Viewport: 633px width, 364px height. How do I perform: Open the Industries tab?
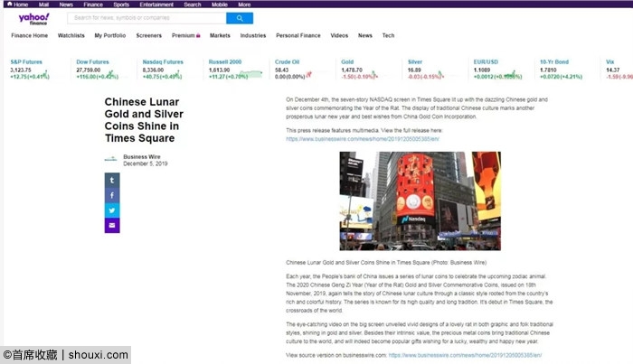tap(253, 35)
